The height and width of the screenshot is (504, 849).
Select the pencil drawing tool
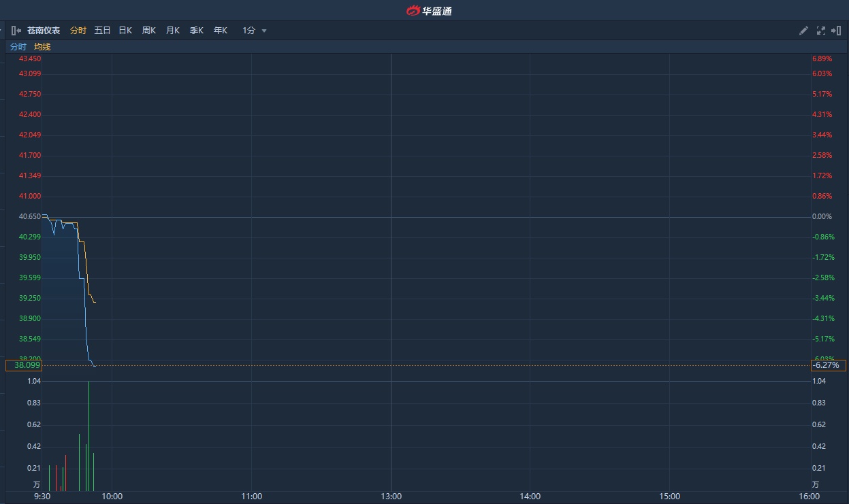pyautogui.click(x=803, y=31)
